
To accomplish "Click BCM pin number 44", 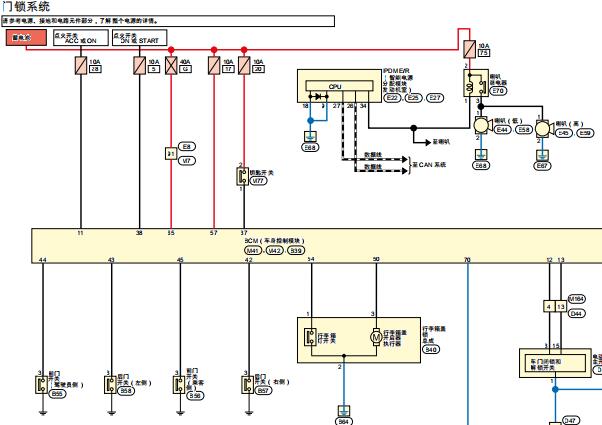I will [x=43, y=260].
